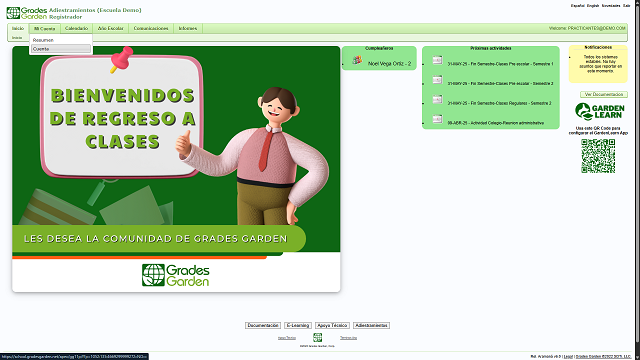Click the small Grades Garden footer icon
The height and width of the screenshot is (360, 640).
pos(318,337)
